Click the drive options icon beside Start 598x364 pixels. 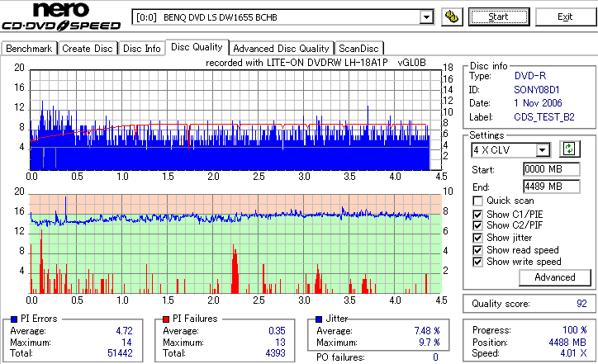click(x=452, y=17)
